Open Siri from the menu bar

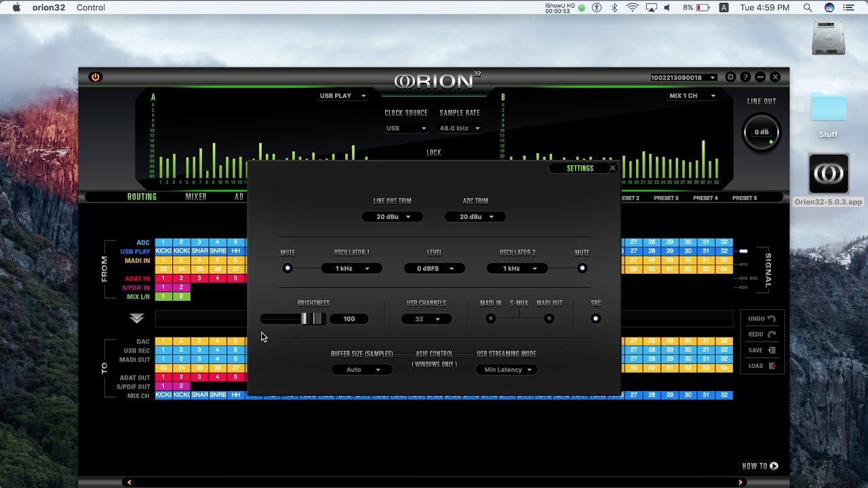tap(829, 7)
